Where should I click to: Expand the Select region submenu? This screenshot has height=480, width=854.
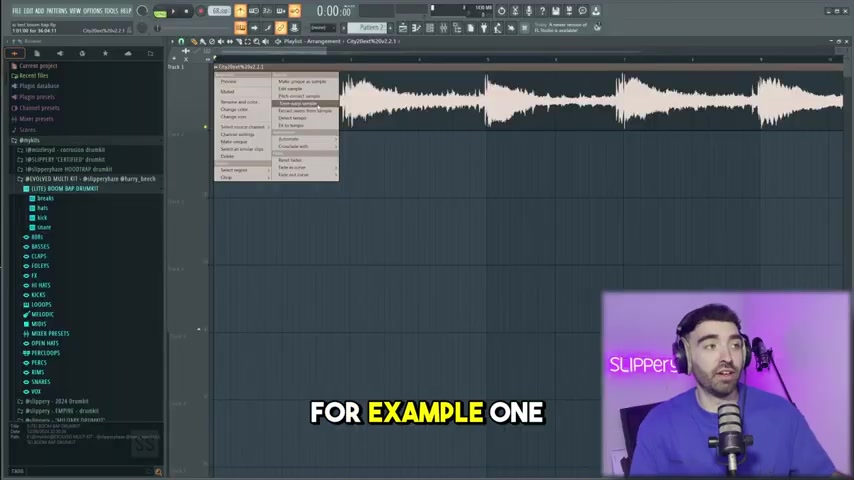[x=243, y=170]
